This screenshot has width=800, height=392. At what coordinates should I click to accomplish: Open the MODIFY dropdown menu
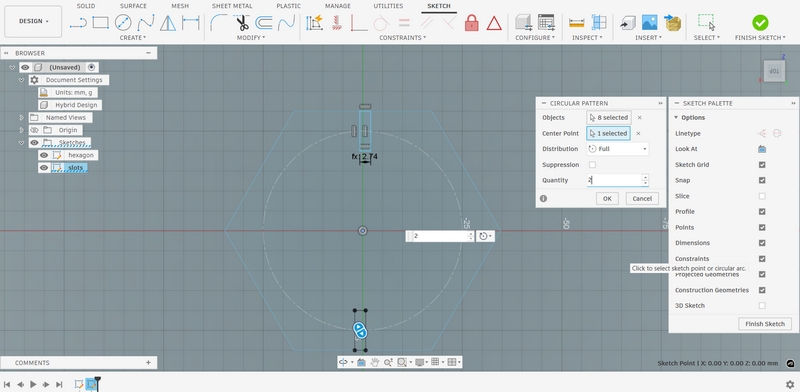pyautogui.click(x=251, y=38)
